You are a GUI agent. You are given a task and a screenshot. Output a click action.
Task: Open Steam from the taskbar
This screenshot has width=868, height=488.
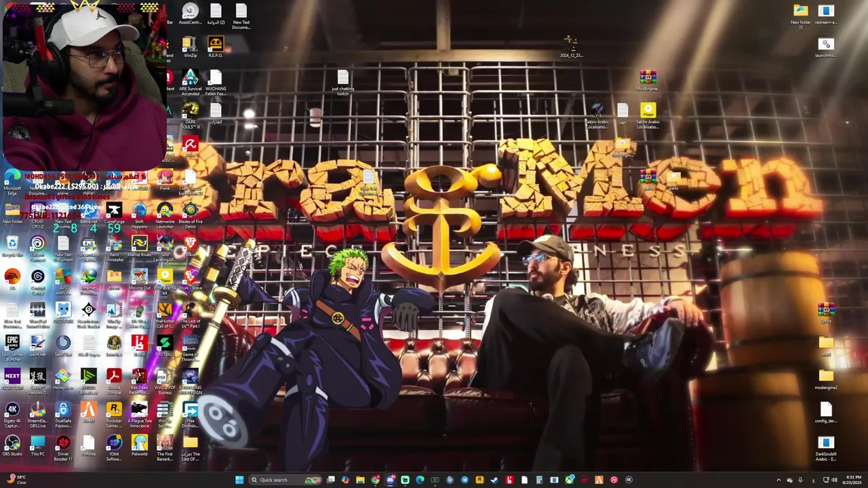coord(494,480)
